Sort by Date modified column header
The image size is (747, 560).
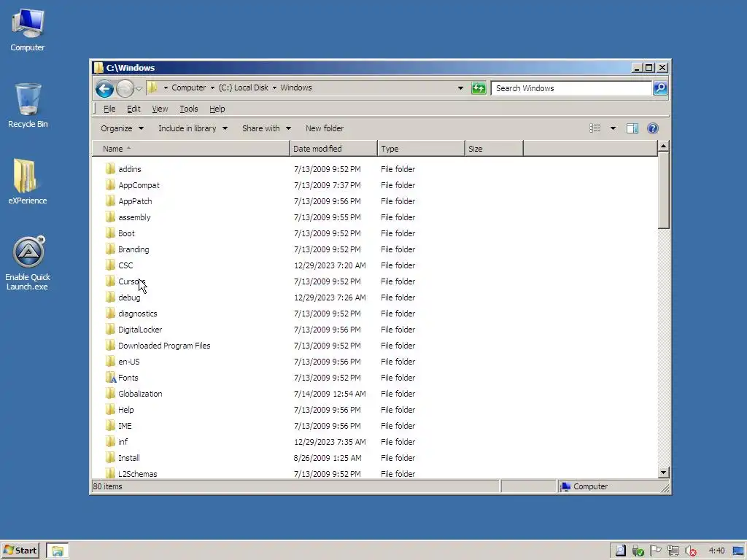pyautogui.click(x=333, y=149)
